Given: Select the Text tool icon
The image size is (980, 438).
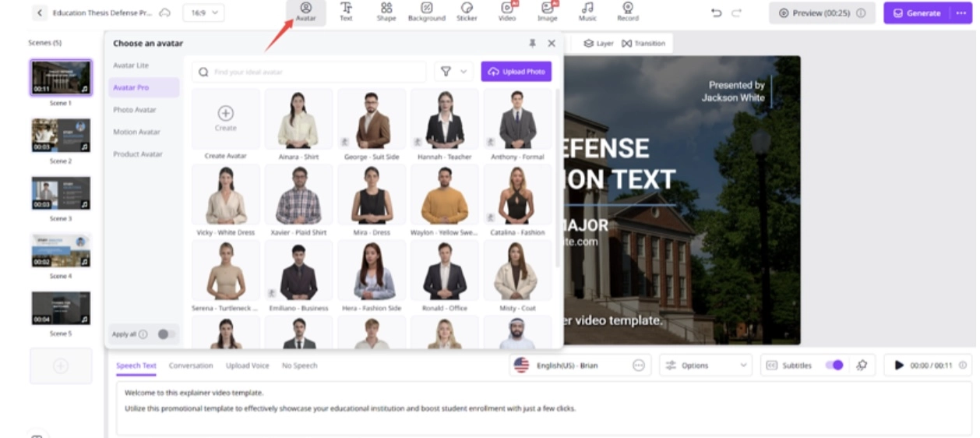Looking at the screenshot, I should click(x=346, y=12).
